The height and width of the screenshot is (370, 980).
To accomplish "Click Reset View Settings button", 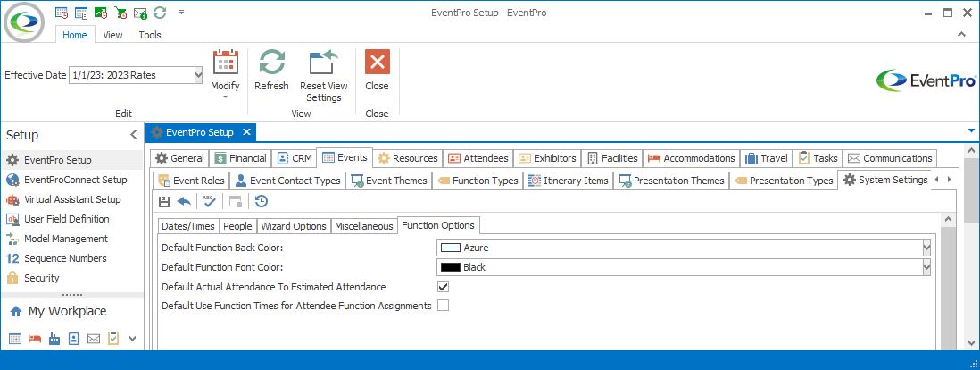I will [x=324, y=76].
